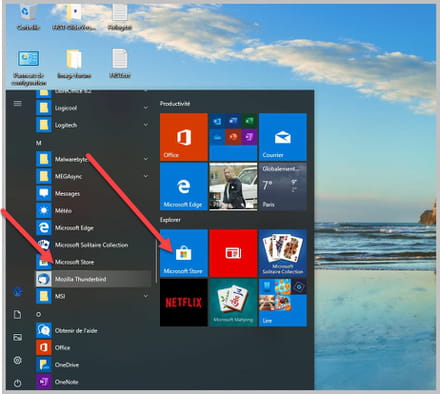Viewport: 440px width, 394px height.
Task: Open the Office apps group tile
Action: pyautogui.click(x=233, y=137)
